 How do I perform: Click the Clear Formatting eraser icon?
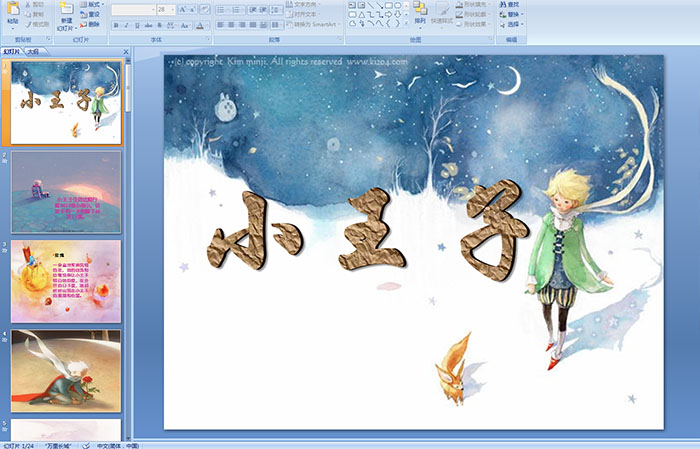[x=204, y=9]
